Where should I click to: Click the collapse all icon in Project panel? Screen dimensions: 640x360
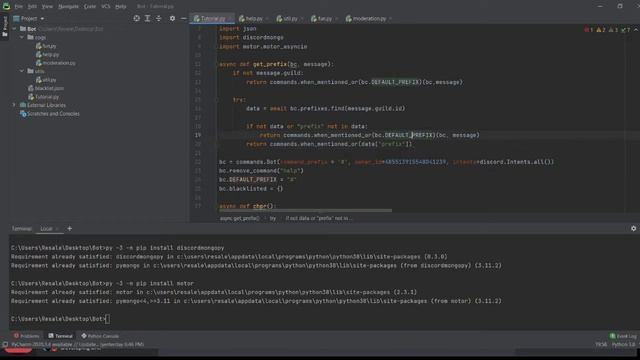[158, 18]
